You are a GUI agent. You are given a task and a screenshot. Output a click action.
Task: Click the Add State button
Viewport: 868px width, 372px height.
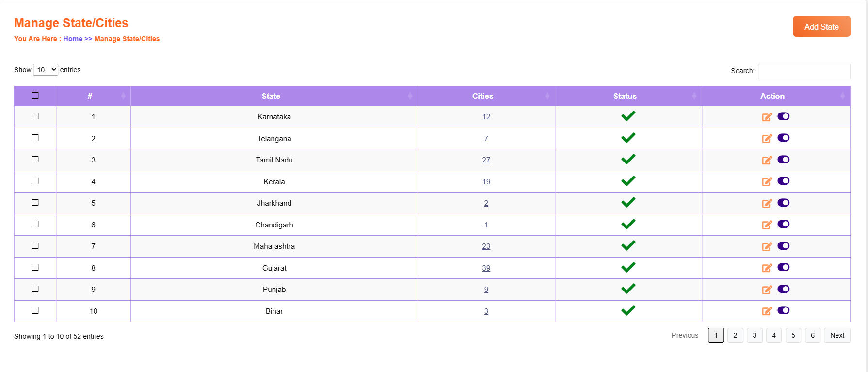[821, 27]
